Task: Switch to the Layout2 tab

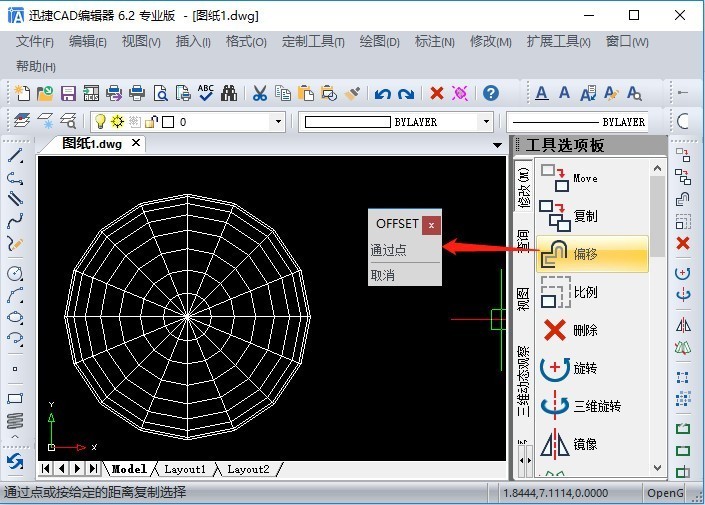Action: coord(248,469)
